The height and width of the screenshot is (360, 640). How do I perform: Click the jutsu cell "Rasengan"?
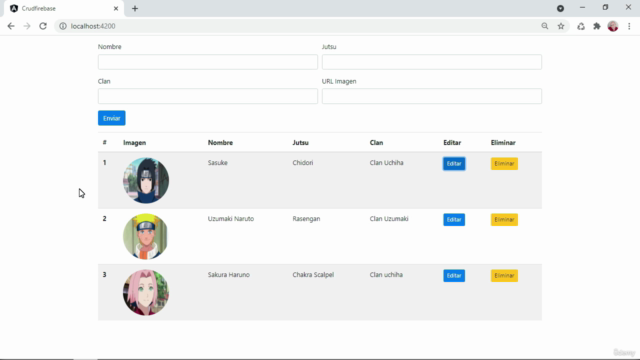point(306,219)
